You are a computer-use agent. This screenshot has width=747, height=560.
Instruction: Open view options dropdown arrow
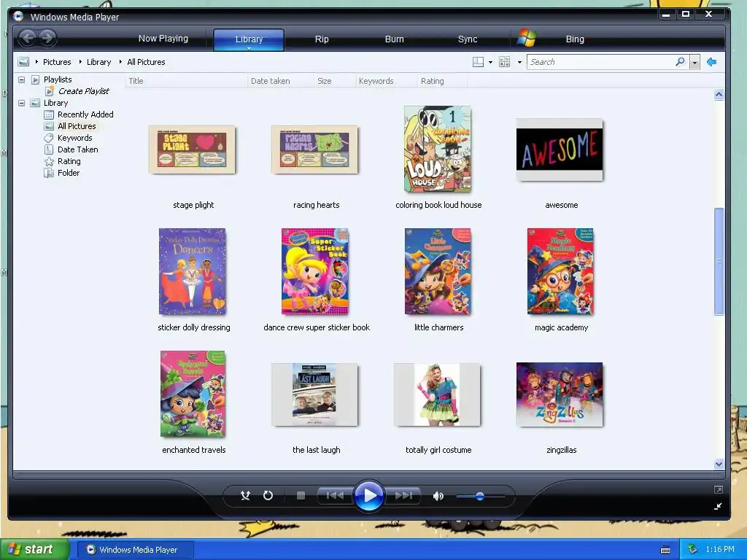[519, 63]
